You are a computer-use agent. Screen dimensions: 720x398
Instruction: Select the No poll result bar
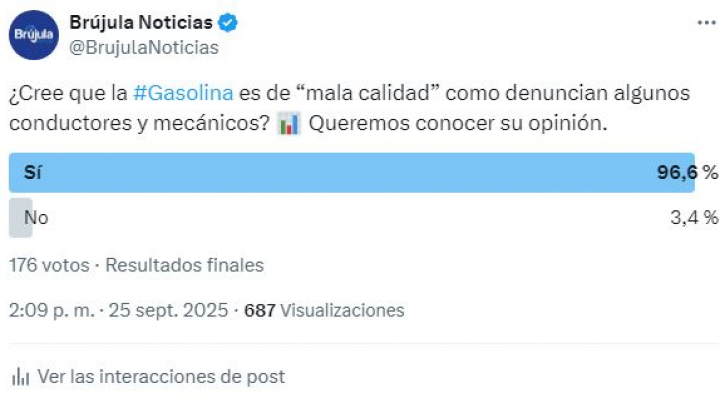click(x=363, y=218)
